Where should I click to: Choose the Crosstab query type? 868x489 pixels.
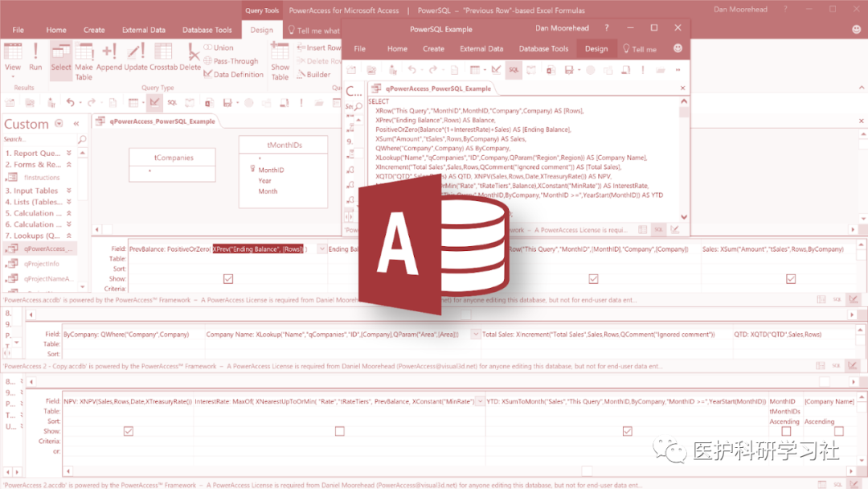coord(163,57)
